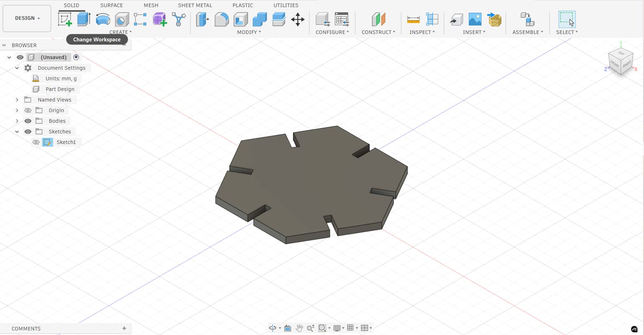Expand the Origin folder
The image size is (644, 335).
pyautogui.click(x=17, y=110)
